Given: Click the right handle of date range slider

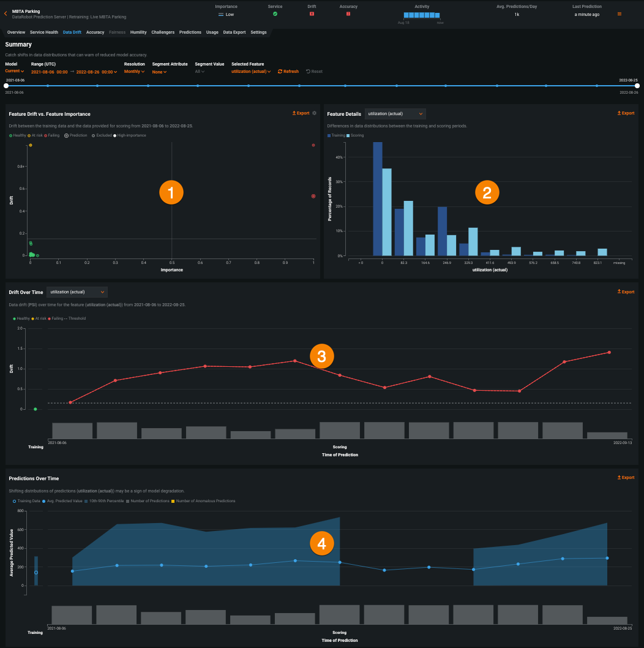Looking at the screenshot, I should pyautogui.click(x=637, y=86).
